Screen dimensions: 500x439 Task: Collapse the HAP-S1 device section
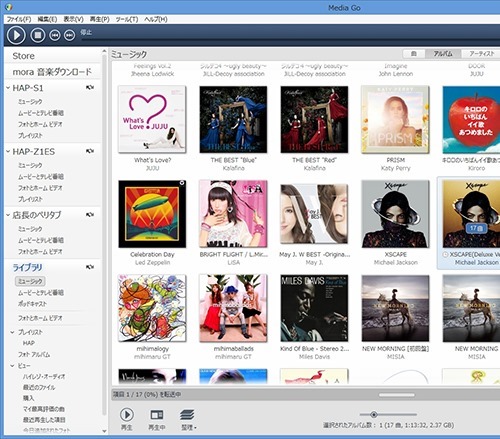8,88
